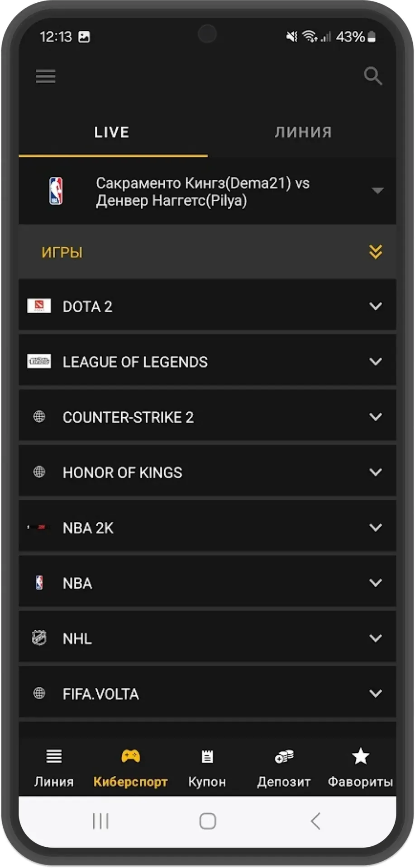Tap the Android back arrow
This screenshot has width=415, height=868.
[315, 821]
